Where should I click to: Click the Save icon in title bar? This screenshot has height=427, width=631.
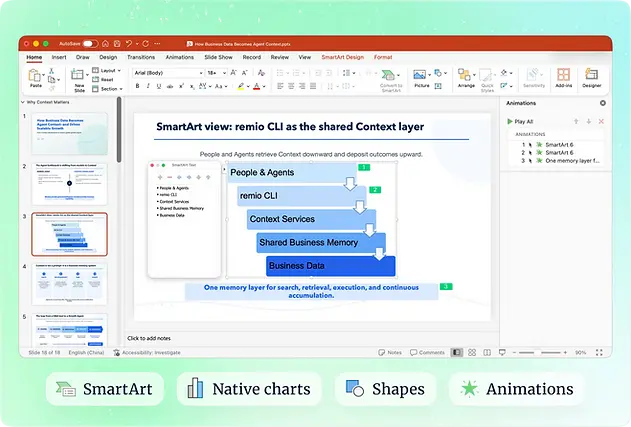pos(117,43)
